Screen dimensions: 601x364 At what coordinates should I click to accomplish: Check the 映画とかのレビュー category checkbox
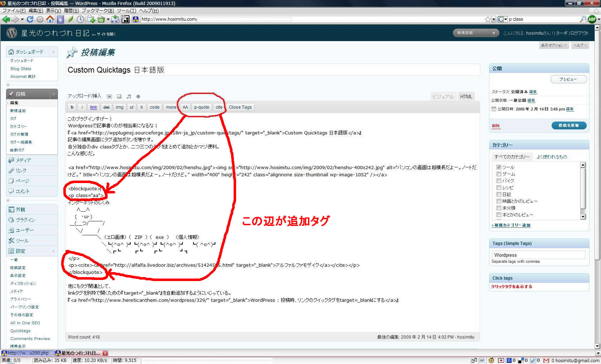point(499,201)
